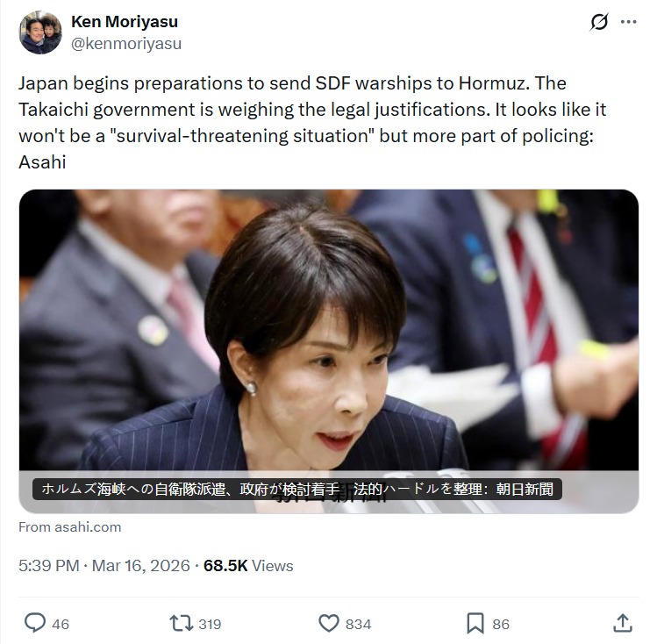Click the repost arrows icon
This screenshot has height=644, width=657.
coord(181,624)
